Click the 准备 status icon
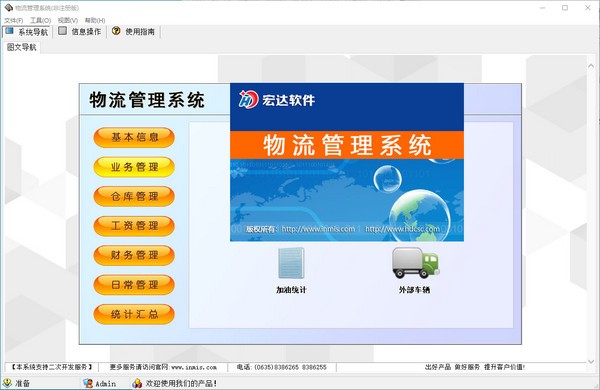600x390 pixels. coord(7,383)
